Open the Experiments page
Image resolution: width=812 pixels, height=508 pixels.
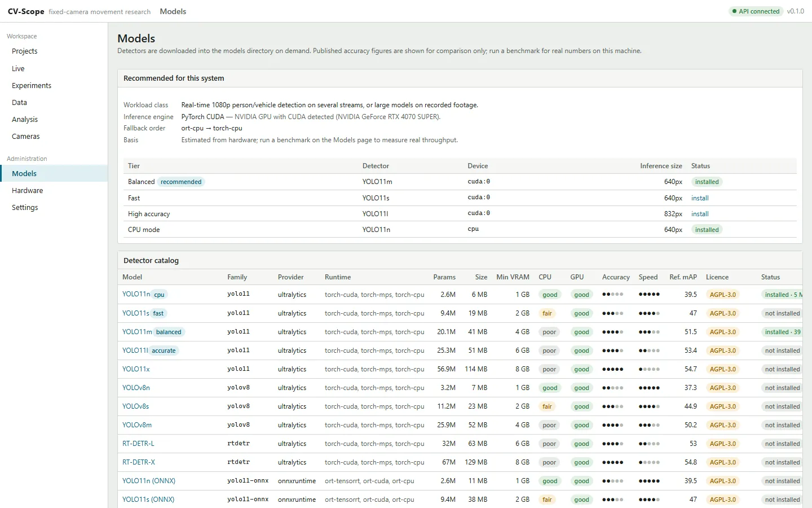tap(54, 86)
